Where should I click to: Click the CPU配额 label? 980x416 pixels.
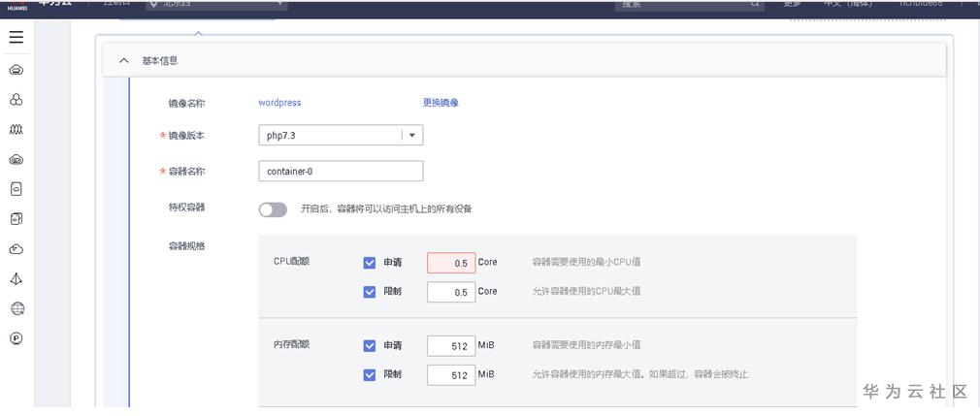pyautogui.click(x=291, y=262)
